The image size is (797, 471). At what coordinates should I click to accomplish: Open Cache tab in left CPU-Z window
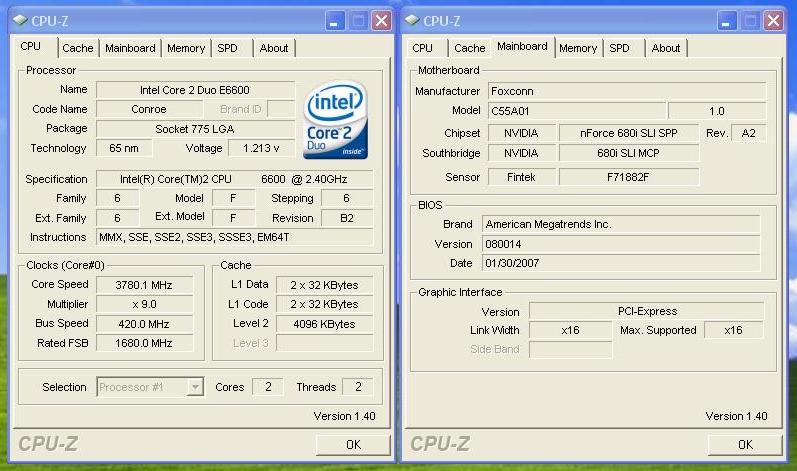(x=78, y=48)
